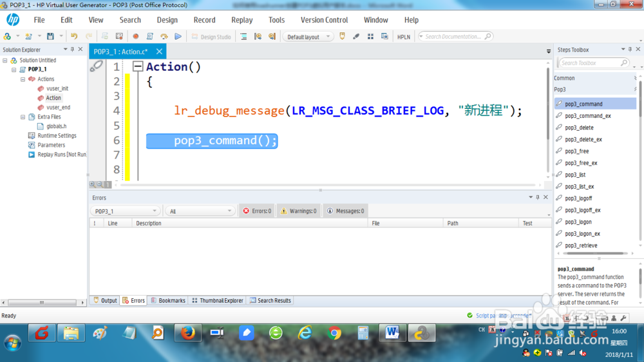
Task: Click the Steps Toolbox horizontal scrollbar
Action: (595, 254)
